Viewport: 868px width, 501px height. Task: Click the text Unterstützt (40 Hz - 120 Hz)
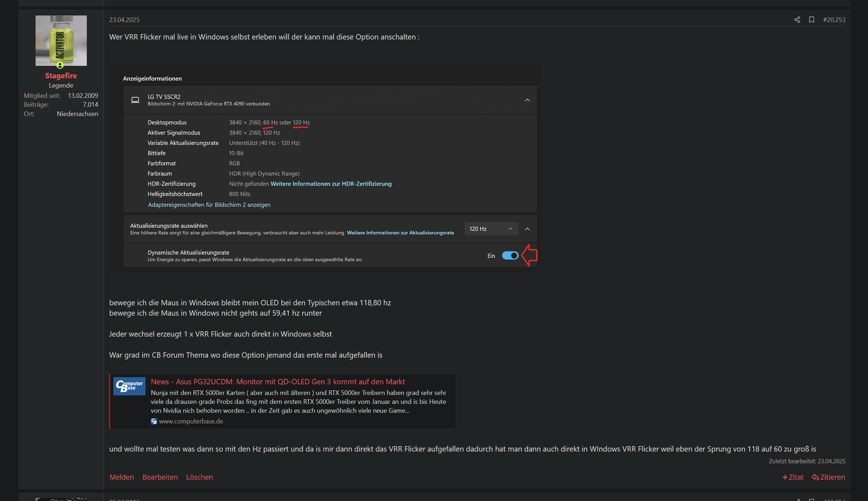pyautogui.click(x=264, y=143)
